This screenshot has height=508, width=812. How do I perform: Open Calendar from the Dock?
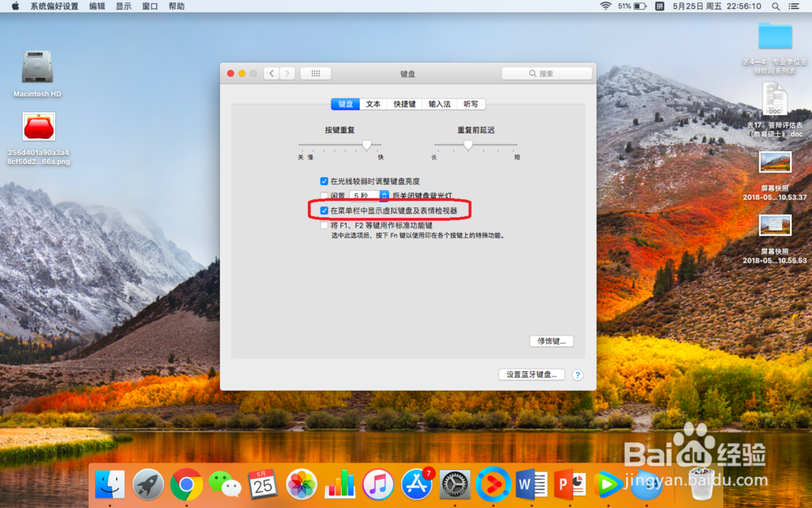[x=263, y=484]
